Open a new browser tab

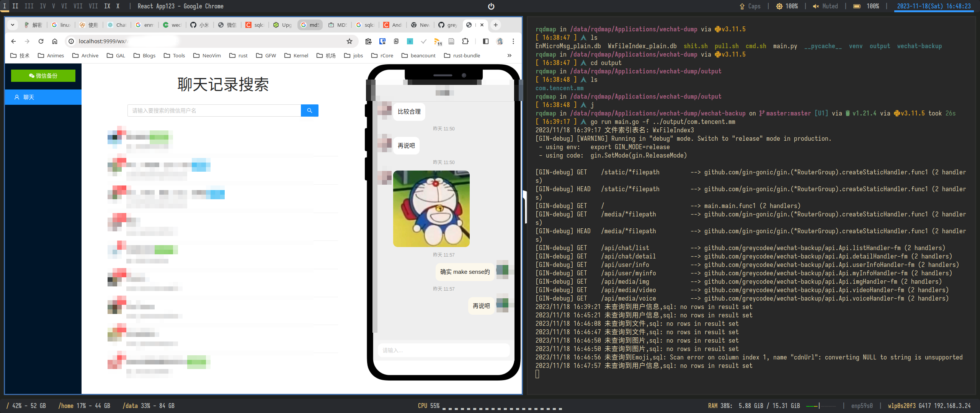[495, 25]
